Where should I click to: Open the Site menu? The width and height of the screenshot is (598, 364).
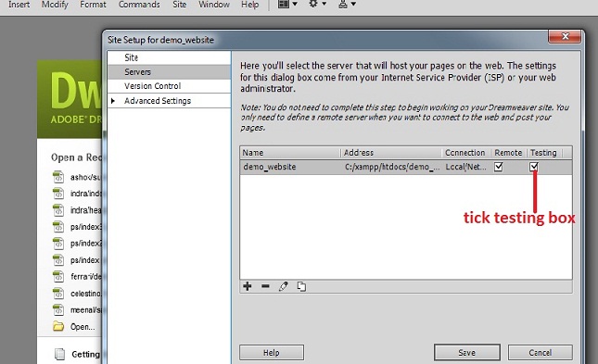click(x=179, y=5)
